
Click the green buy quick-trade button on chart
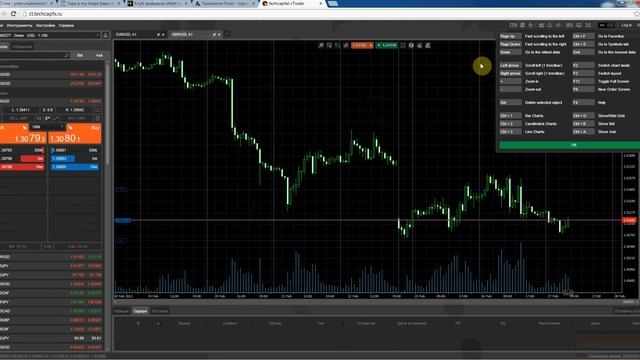coord(387,45)
